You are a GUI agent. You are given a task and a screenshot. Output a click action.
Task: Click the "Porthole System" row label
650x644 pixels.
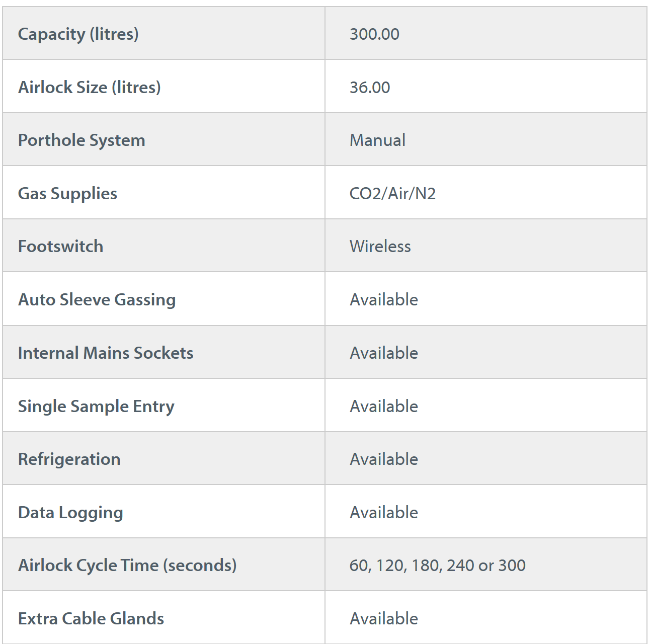click(x=82, y=140)
